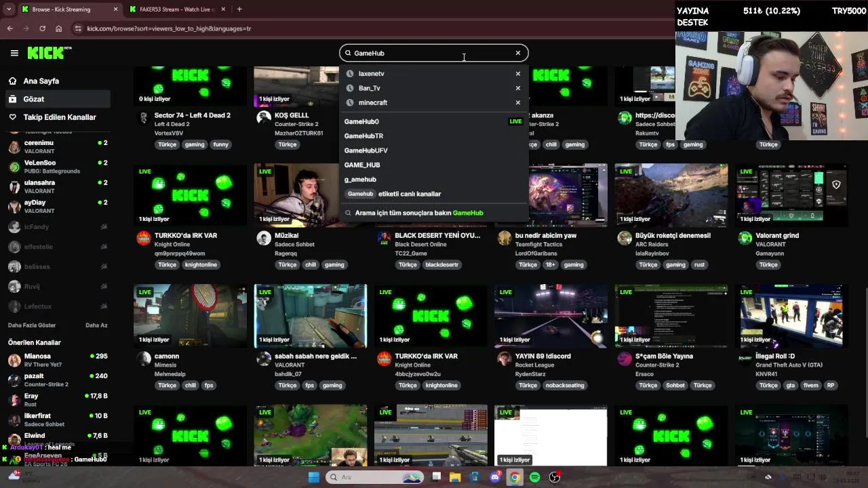The image size is (868, 488).
Task: Open the Müzikal stream thumbnail
Action: [x=311, y=195]
